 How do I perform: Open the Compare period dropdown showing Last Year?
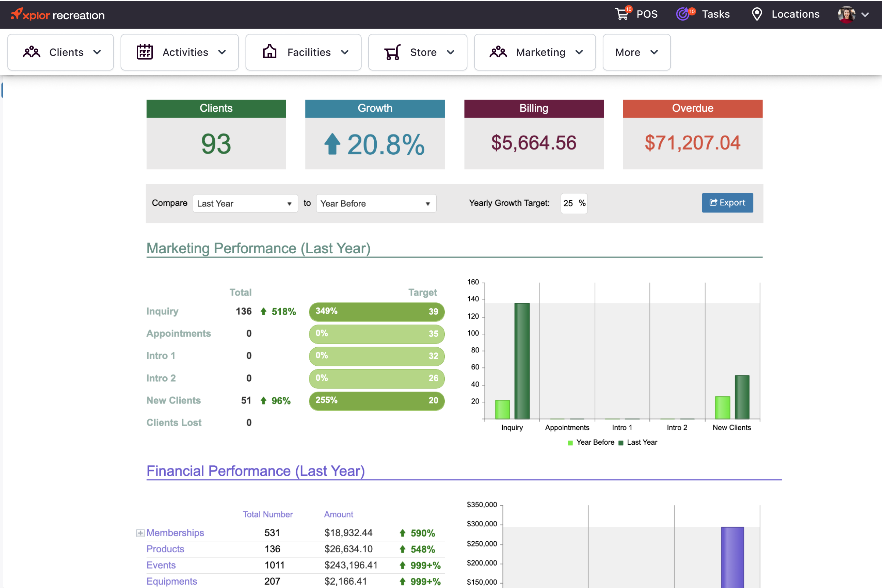[245, 203]
